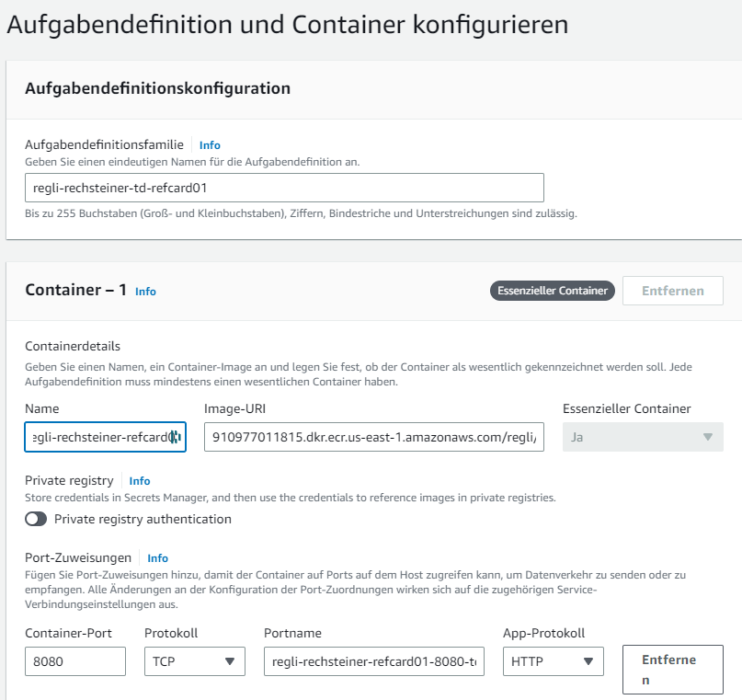742x700 pixels.
Task: Expand the App-Protokoll dropdown set to HTTP
Action: [553, 661]
